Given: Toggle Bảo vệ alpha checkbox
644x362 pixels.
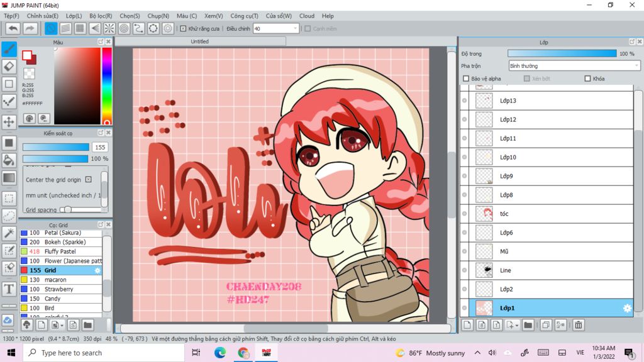Looking at the screenshot, I should pyautogui.click(x=466, y=79).
